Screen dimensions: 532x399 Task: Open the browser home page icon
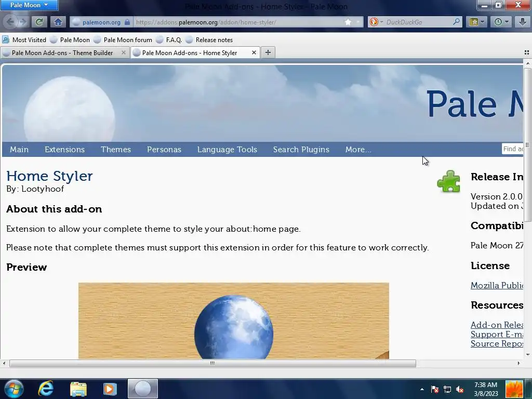pyautogui.click(x=58, y=22)
